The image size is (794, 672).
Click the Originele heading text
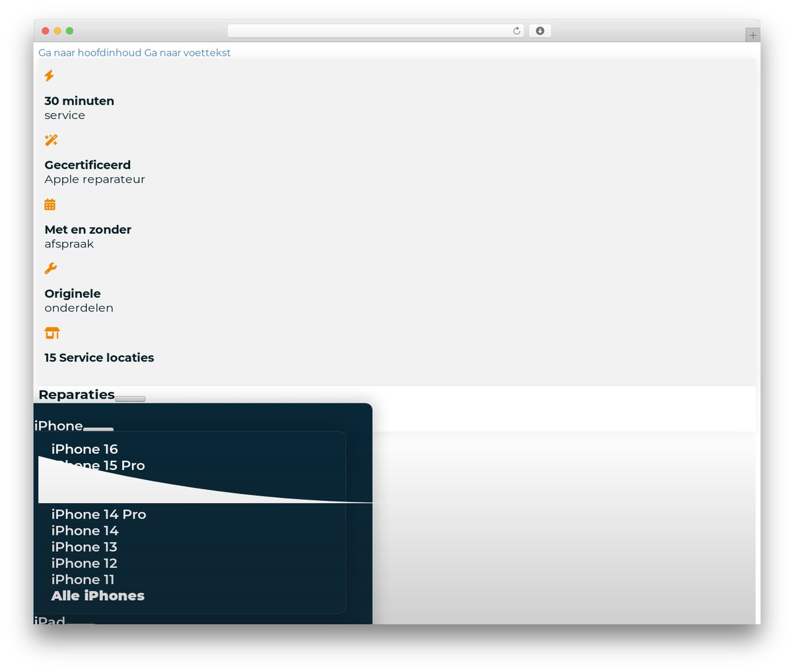point(73,294)
